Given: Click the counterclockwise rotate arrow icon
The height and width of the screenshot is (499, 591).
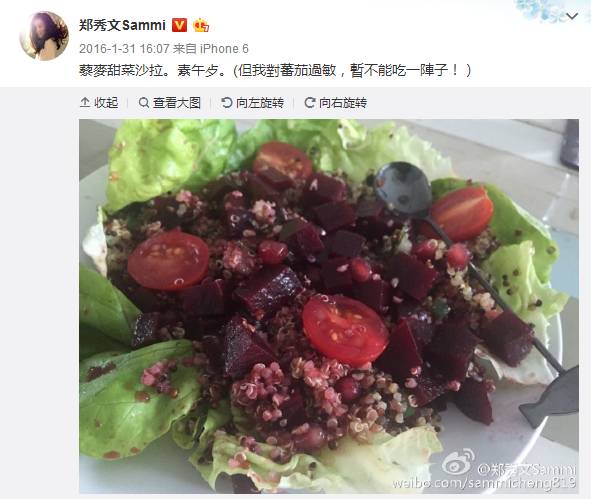Looking at the screenshot, I should coord(227,103).
